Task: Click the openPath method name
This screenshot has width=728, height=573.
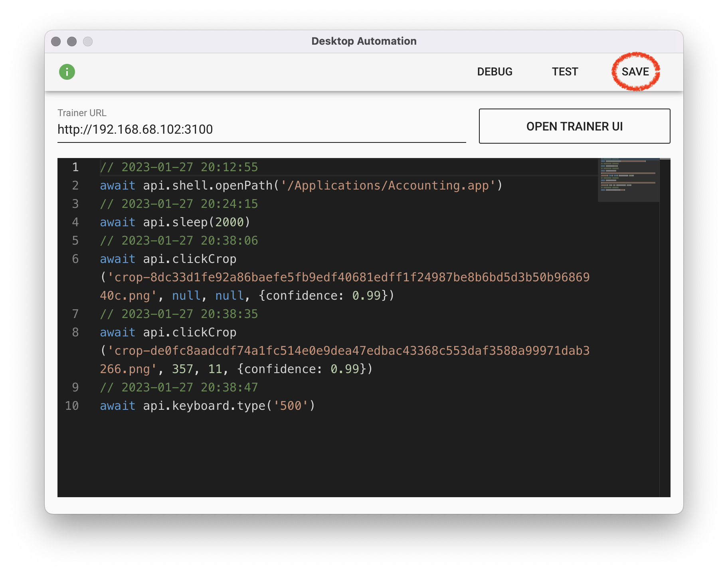Action: 243,186
